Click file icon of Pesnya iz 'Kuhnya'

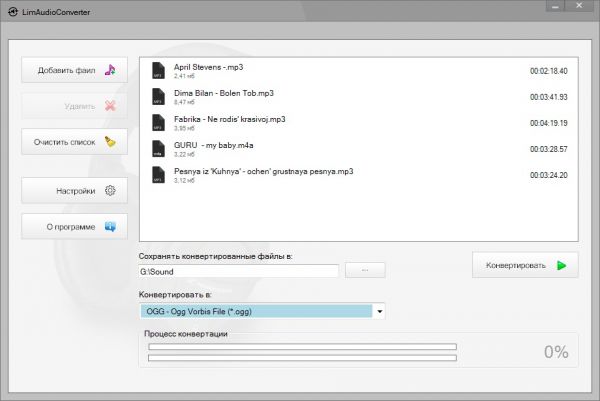158,175
